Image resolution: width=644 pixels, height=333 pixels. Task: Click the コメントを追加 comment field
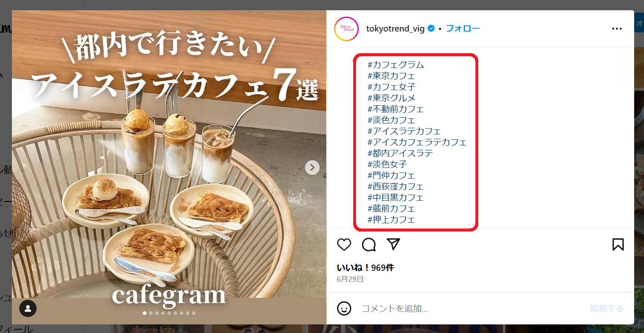pos(472,308)
